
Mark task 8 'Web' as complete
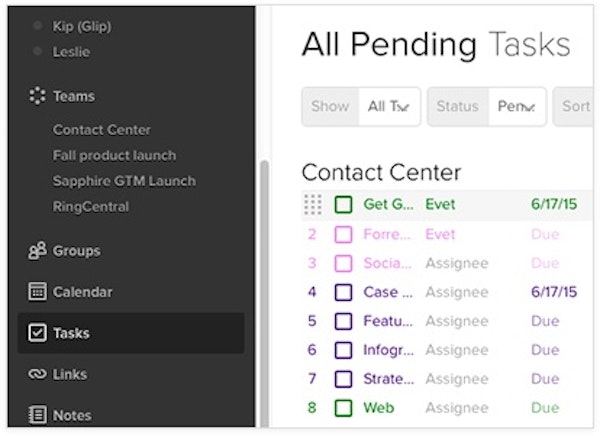[x=343, y=408]
